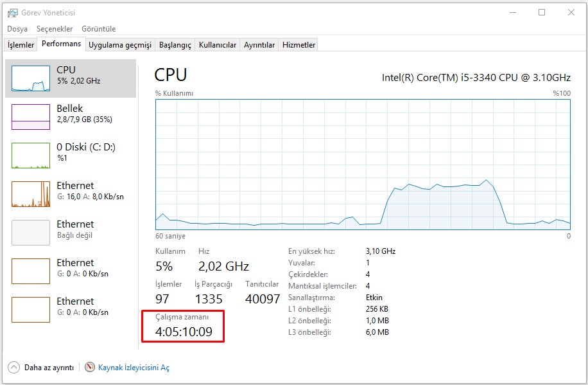Screen dimensions: 588x385
Task: Go to the Kullanıcılar tab
Action: pyautogui.click(x=218, y=45)
